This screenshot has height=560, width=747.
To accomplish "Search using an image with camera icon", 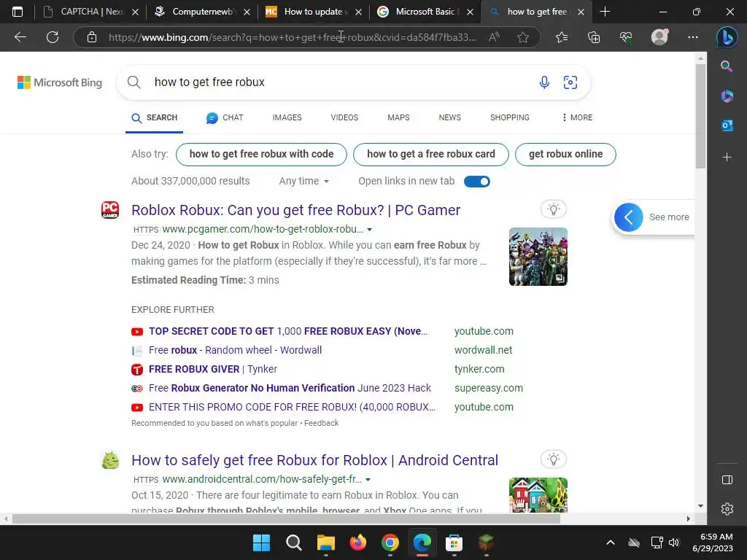I will [x=570, y=82].
